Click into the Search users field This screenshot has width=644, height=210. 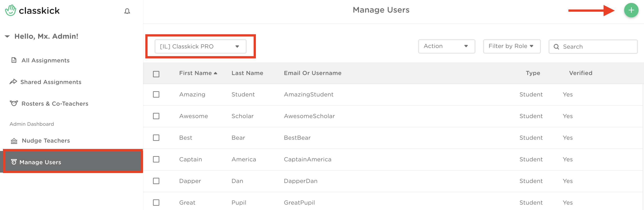click(598, 47)
